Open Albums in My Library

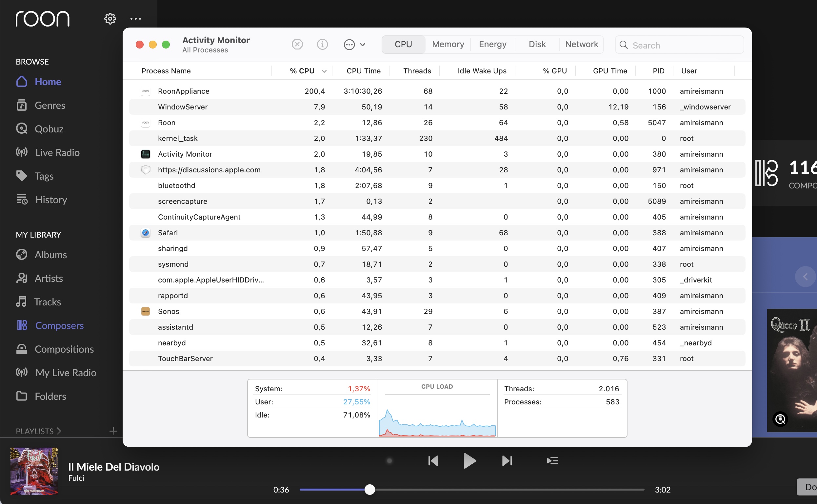tap(41, 254)
